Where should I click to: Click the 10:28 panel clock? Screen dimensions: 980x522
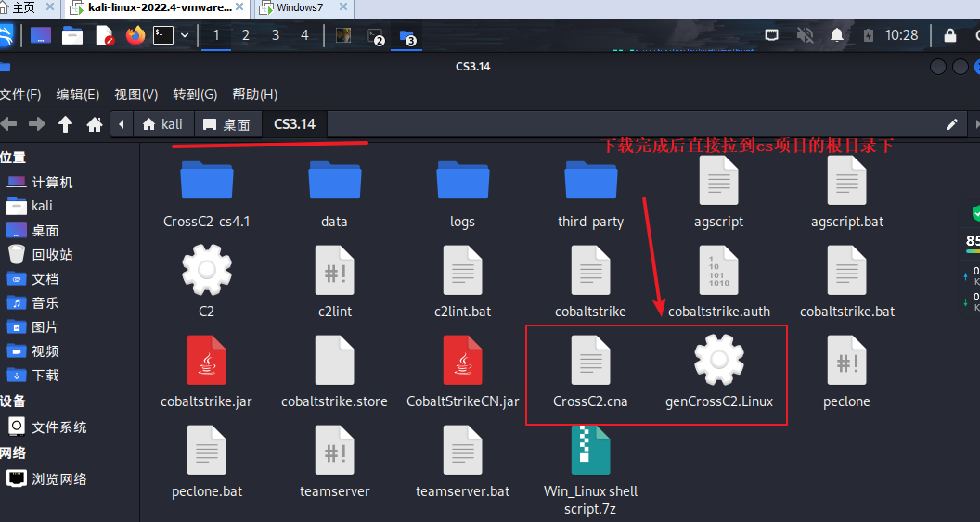tap(901, 35)
